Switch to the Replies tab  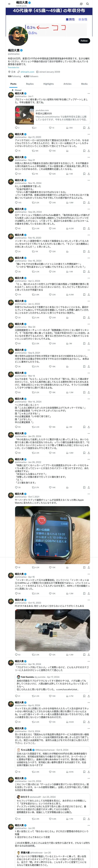[x=30, y=84]
